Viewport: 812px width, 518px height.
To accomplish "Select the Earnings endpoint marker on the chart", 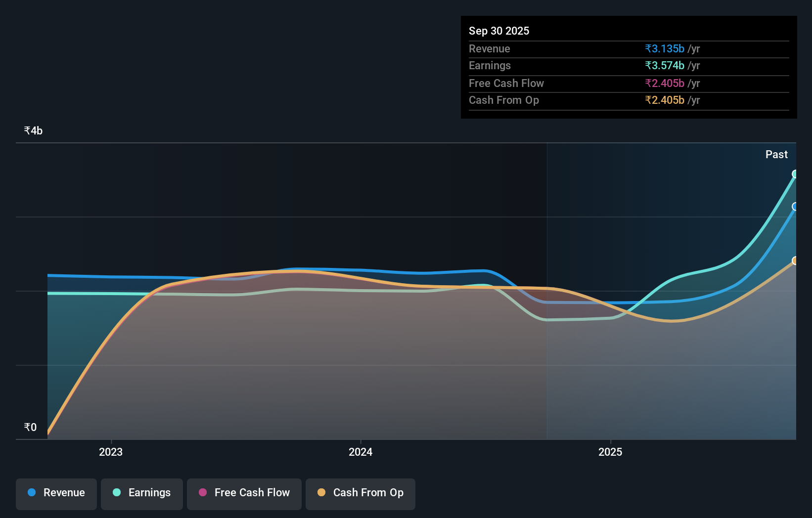I will pyautogui.click(x=795, y=174).
